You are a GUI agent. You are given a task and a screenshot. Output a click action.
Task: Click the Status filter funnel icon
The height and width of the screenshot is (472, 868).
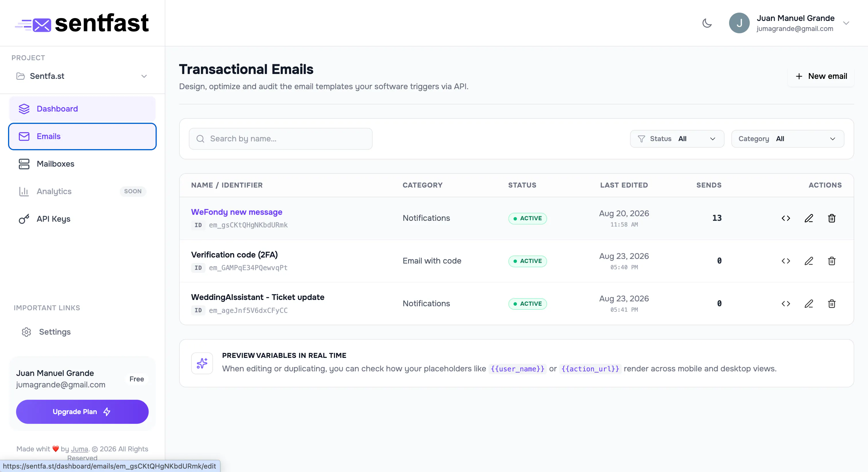coord(641,139)
